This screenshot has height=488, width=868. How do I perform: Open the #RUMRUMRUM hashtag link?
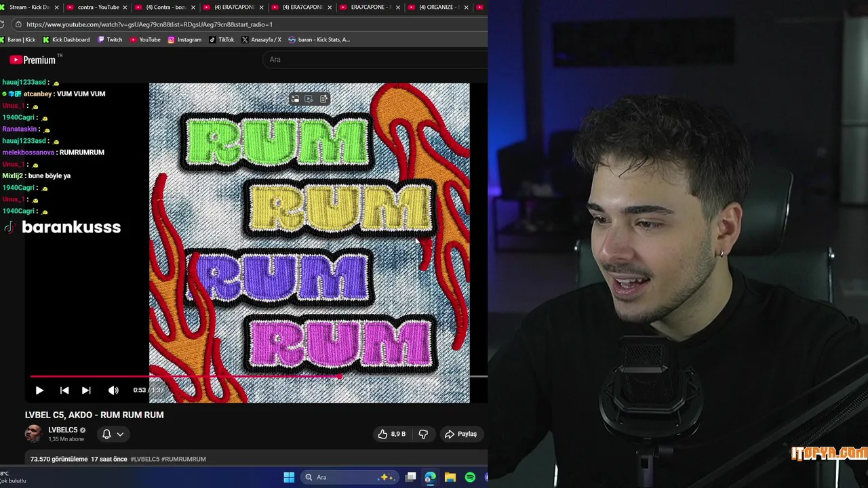point(183,459)
